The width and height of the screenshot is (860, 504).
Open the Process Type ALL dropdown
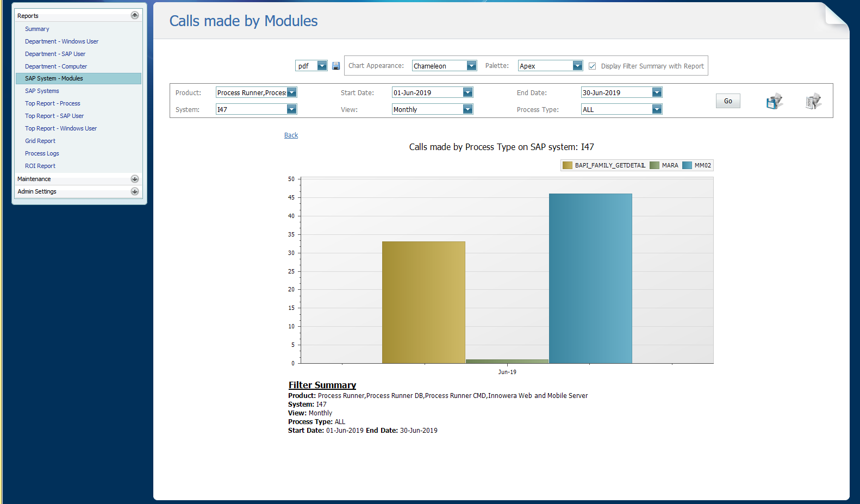point(657,109)
